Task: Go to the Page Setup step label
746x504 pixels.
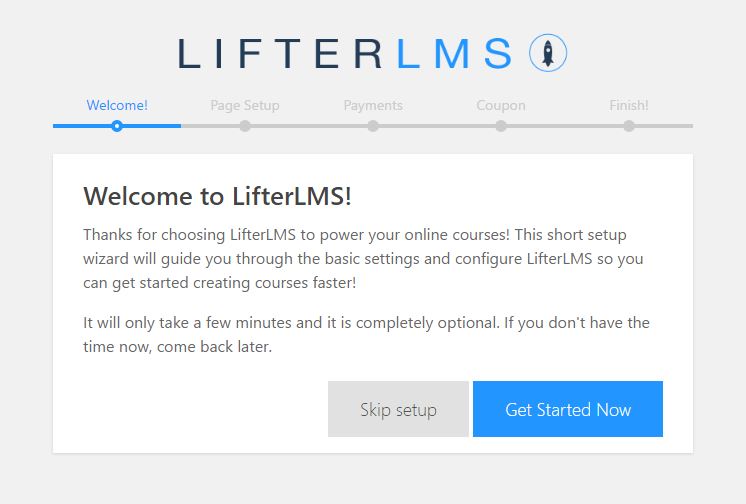Action: pyautogui.click(x=245, y=105)
